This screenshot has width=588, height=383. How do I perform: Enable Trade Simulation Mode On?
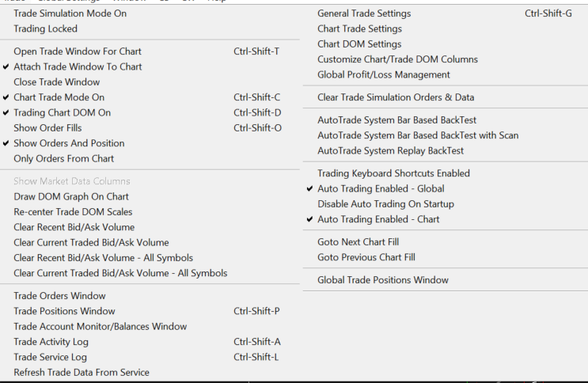tap(70, 13)
